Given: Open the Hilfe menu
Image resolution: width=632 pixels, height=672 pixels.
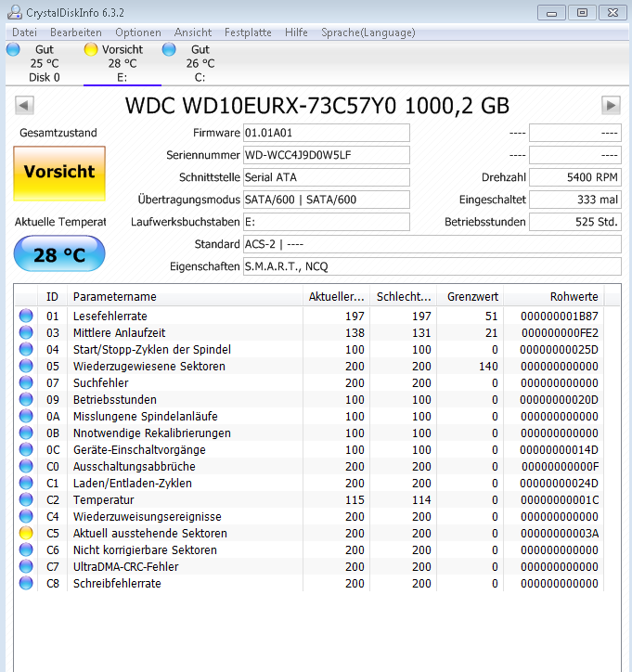Looking at the screenshot, I should tap(296, 32).
